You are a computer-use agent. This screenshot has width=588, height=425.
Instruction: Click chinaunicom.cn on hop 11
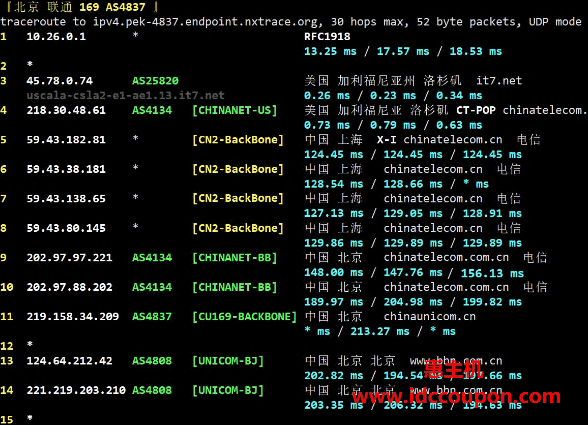[429, 317]
